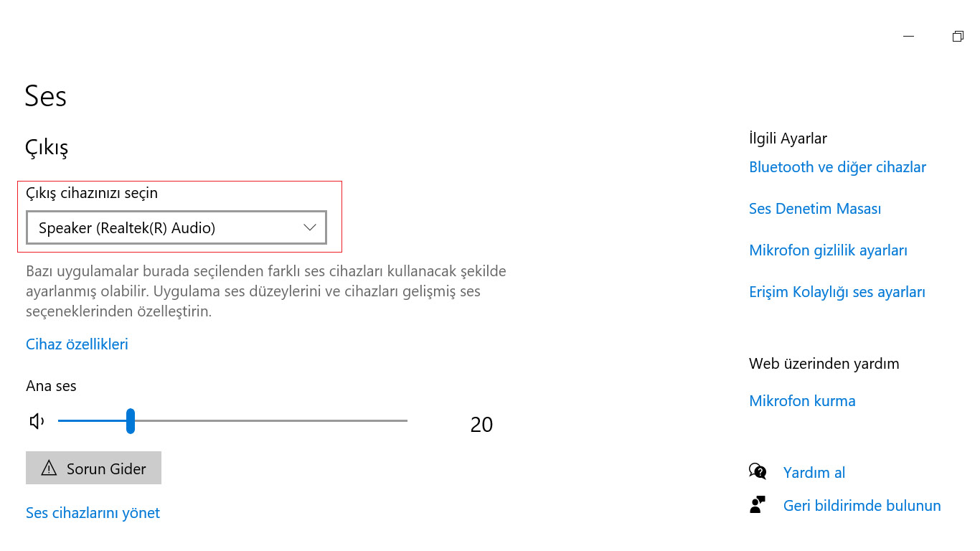Click the Geri bildirimde bulunun person icon

(x=758, y=504)
